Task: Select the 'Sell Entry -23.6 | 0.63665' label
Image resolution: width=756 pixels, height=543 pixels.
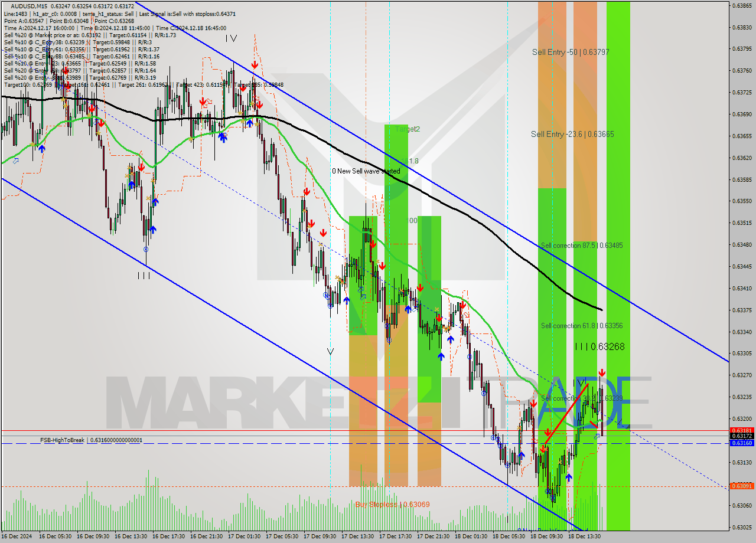Action: tap(572, 134)
